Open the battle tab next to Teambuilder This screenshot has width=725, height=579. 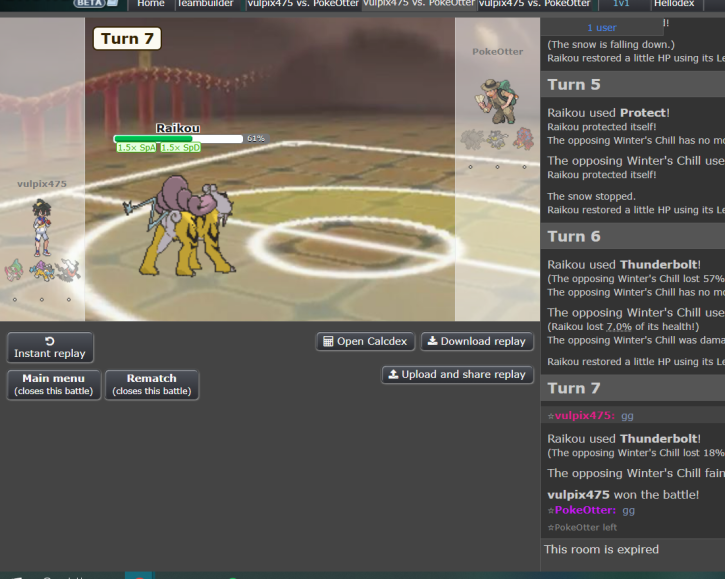303,4
